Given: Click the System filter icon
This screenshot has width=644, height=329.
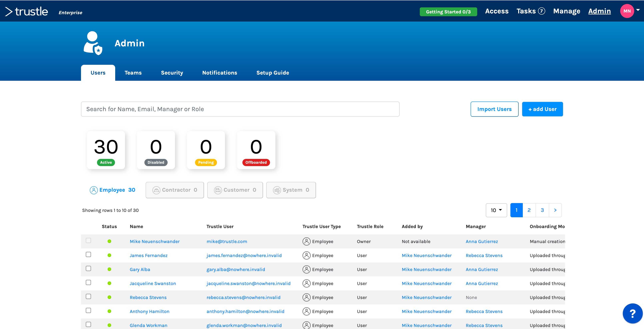Looking at the screenshot, I should click(277, 190).
